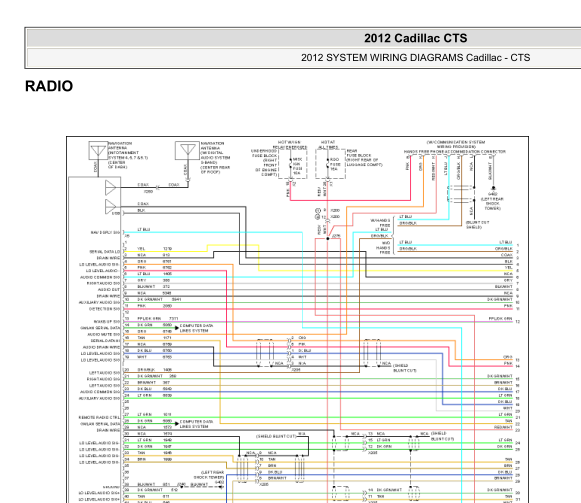581x503 pixels.
Task: Click the "RADIO" section heading
Action: pos(49,86)
